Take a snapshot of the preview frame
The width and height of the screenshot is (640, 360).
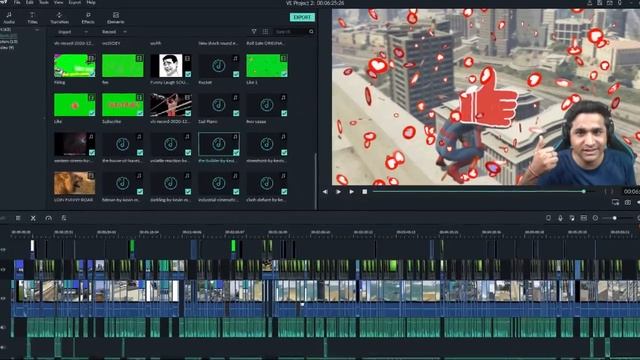click(628, 202)
